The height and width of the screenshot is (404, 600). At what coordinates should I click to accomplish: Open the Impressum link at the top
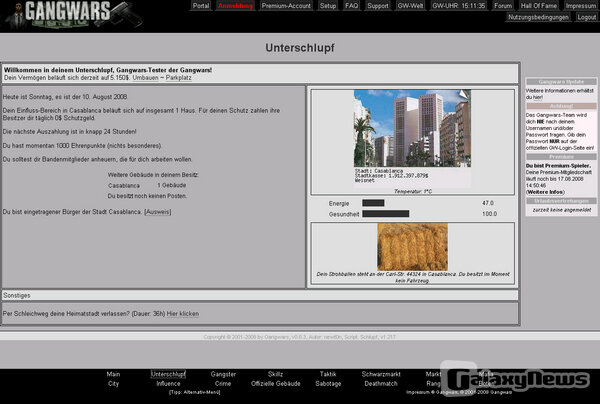click(x=580, y=6)
